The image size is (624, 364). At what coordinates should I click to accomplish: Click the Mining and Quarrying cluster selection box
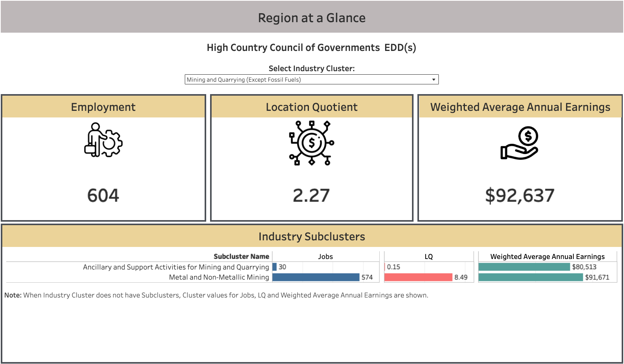pyautogui.click(x=312, y=80)
